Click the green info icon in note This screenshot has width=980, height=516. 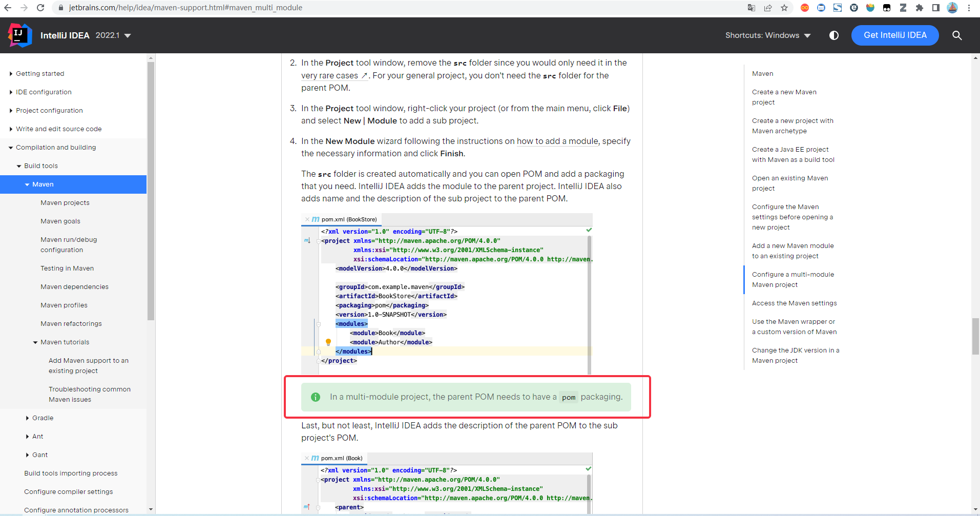[316, 397]
